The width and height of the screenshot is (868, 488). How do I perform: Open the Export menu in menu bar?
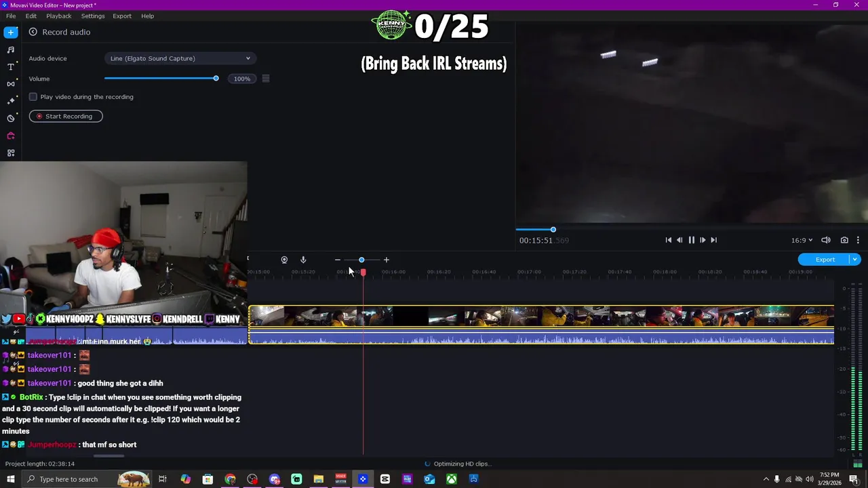(122, 16)
